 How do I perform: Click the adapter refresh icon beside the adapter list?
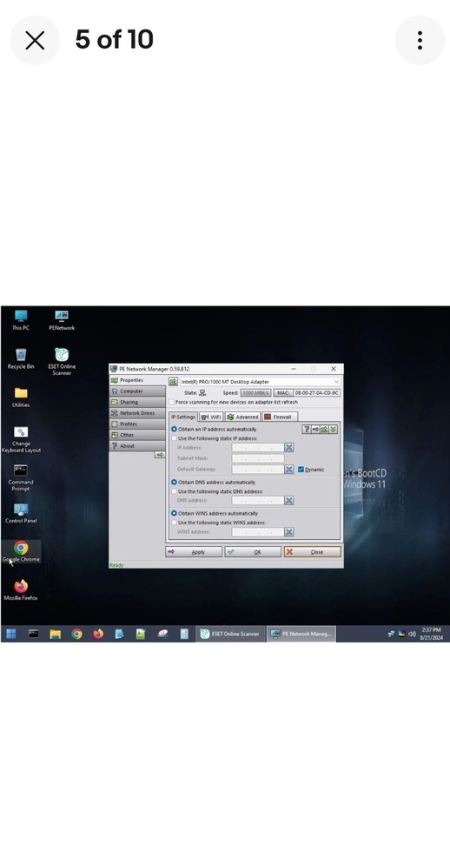coord(173,381)
